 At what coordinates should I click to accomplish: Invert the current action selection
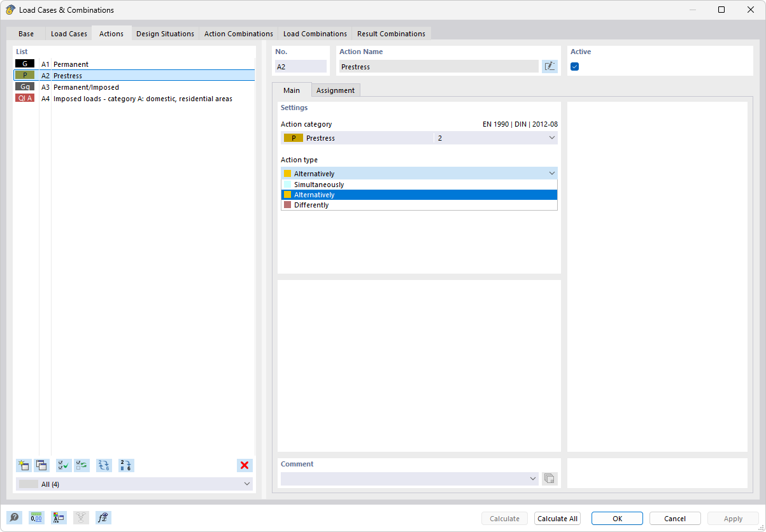point(82,465)
